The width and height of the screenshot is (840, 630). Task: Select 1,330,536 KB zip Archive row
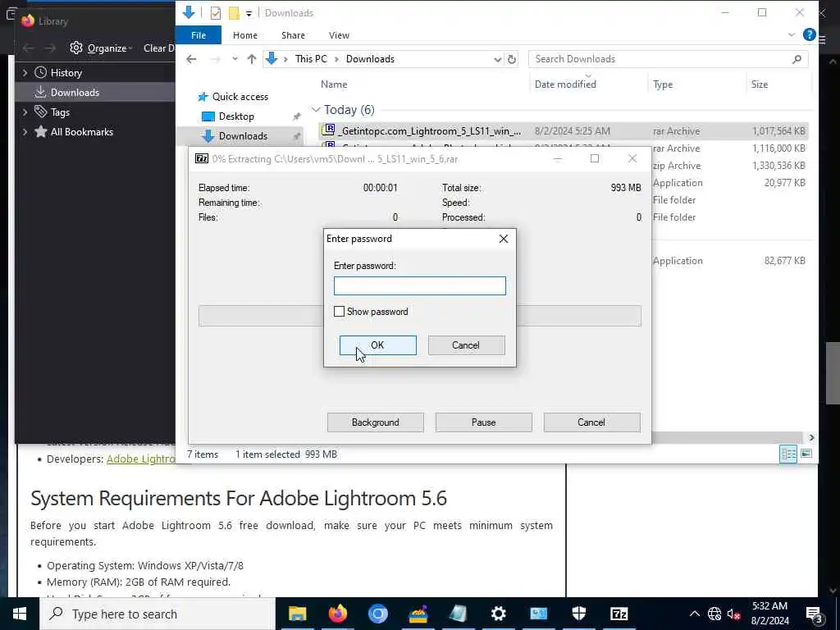(729, 166)
